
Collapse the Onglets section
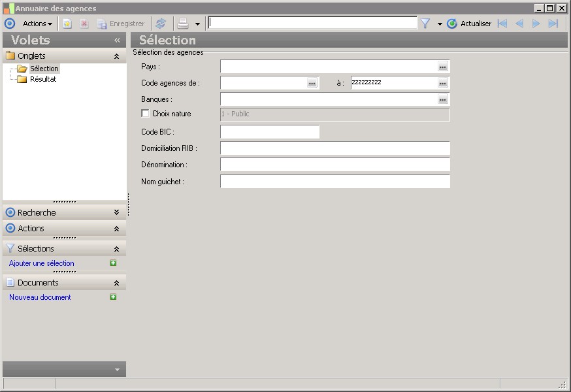pyautogui.click(x=116, y=56)
